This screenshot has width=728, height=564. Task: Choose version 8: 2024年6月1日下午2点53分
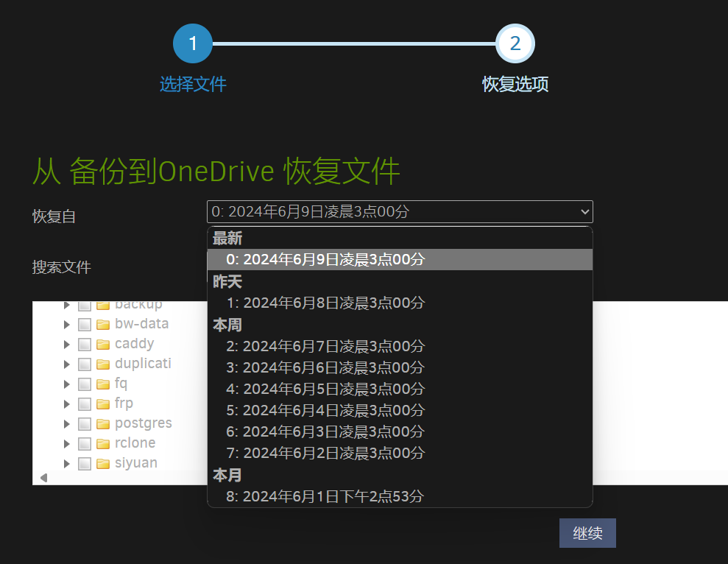coord(400,496)
